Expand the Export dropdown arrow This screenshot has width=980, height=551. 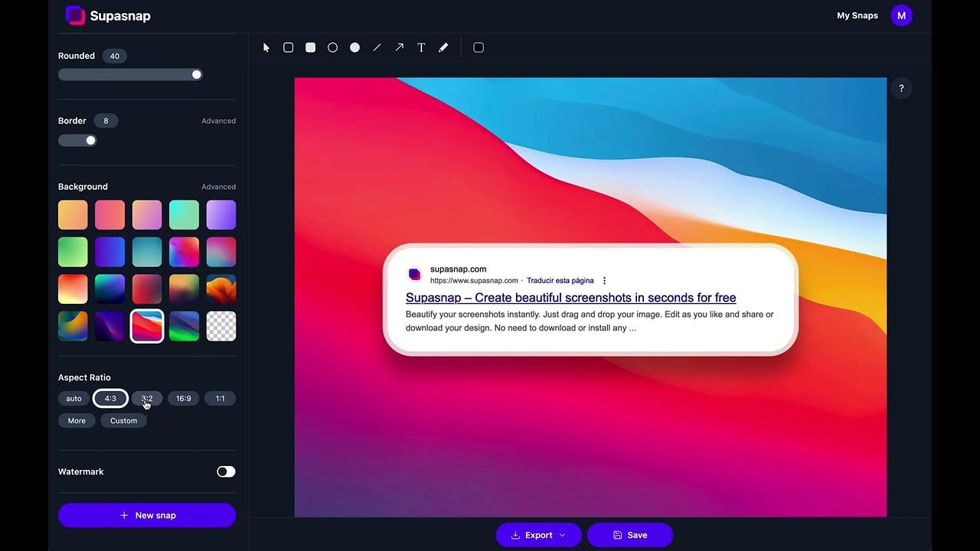tap(563, 535)
